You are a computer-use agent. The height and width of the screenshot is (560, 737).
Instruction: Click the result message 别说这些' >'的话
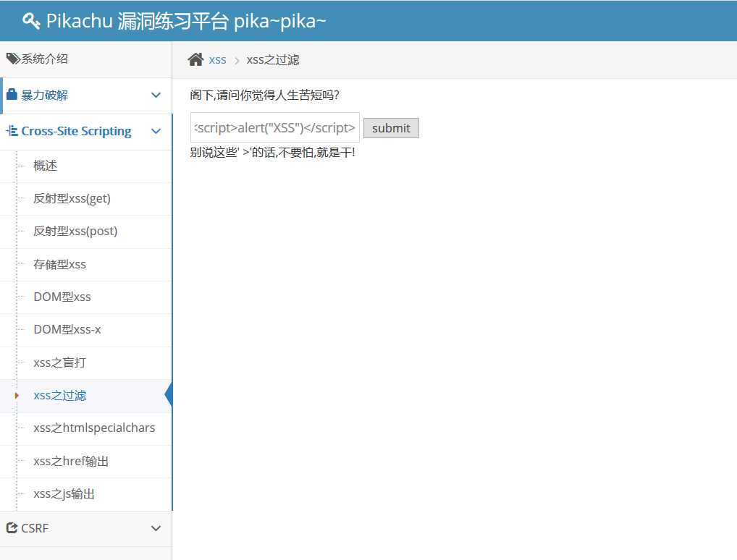pyautogui.click(x=273, y=153)
